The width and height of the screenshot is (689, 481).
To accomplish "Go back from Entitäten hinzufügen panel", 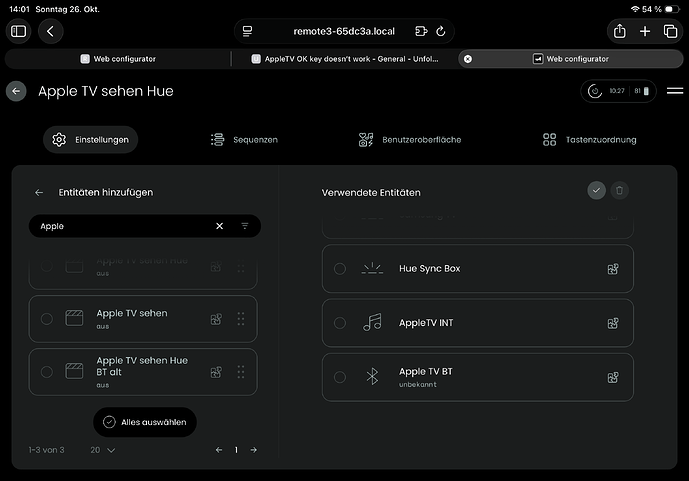I will [39, 192].
